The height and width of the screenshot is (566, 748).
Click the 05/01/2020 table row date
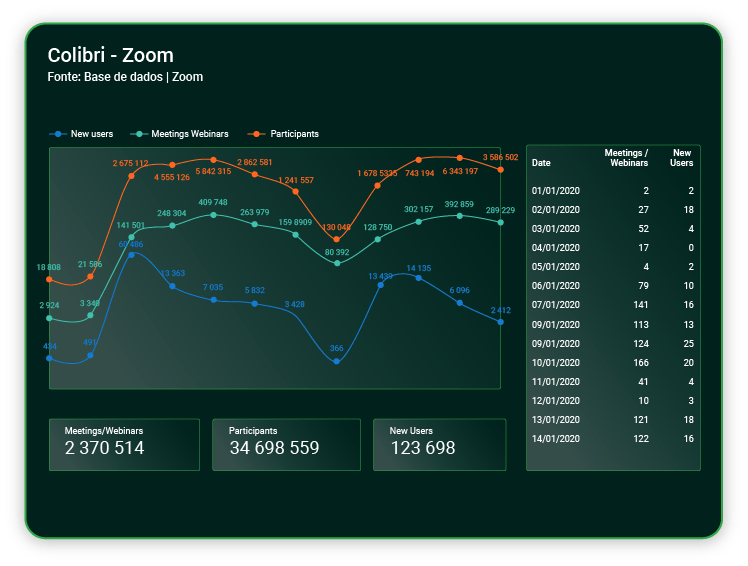[556, 267]
